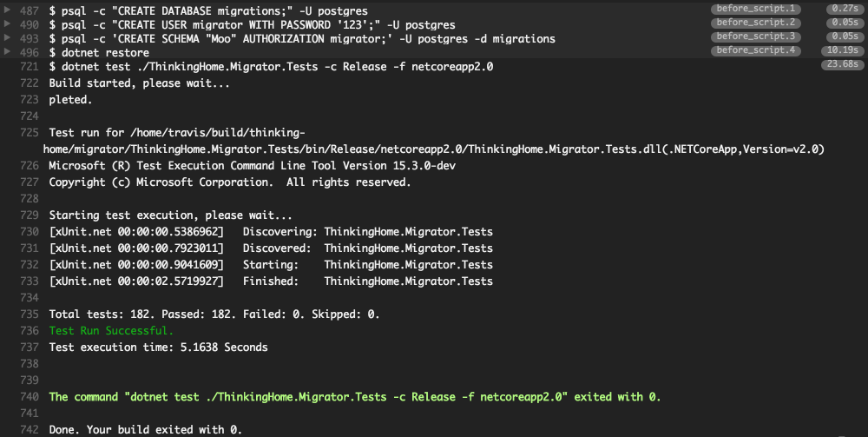The width and height of the screenshot is (868, 437).
Task: Click the 0.27s duration badge
Action: tap(843, 9)
